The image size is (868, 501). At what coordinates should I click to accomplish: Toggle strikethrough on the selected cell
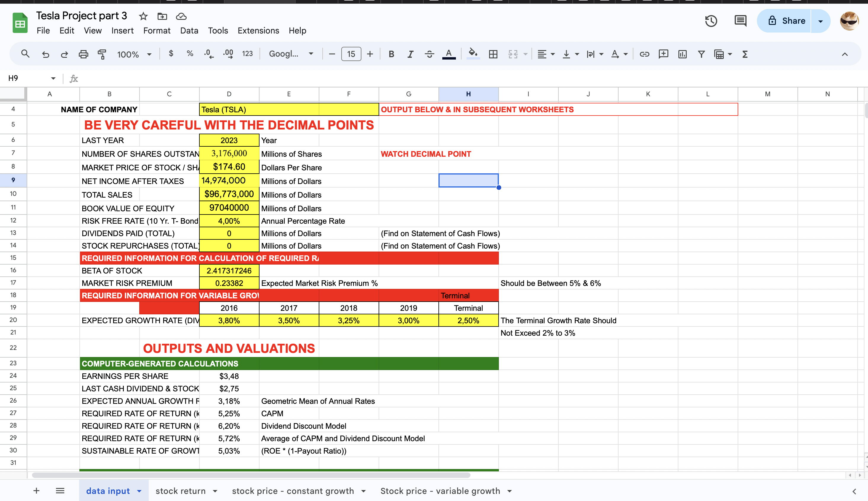429,54
